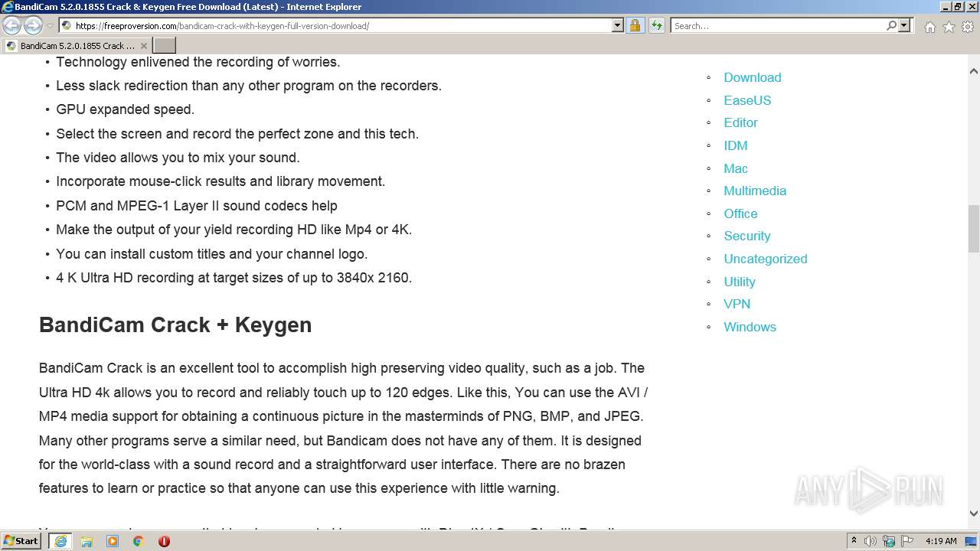This screenshot has height=551, width=980.
Task: Run search with the magnifier icon
Action: 891,25
